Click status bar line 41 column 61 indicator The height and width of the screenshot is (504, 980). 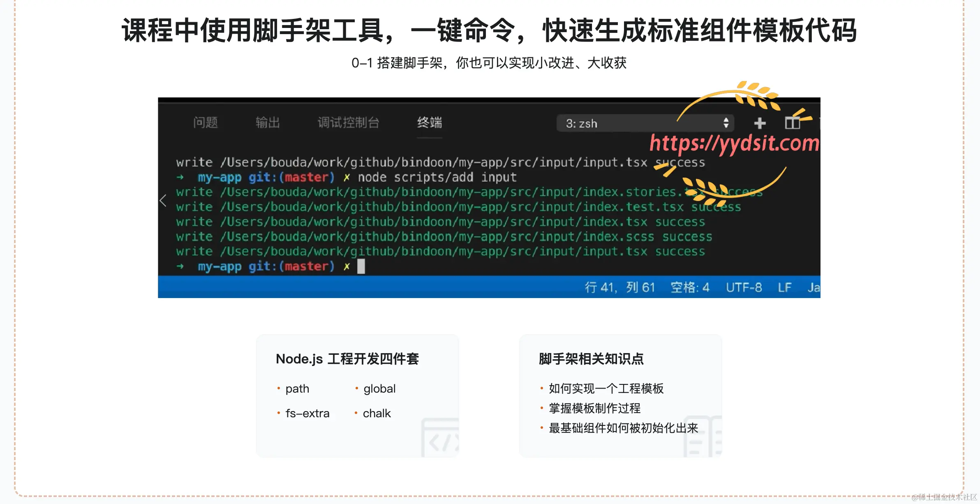tap(619, 287)
